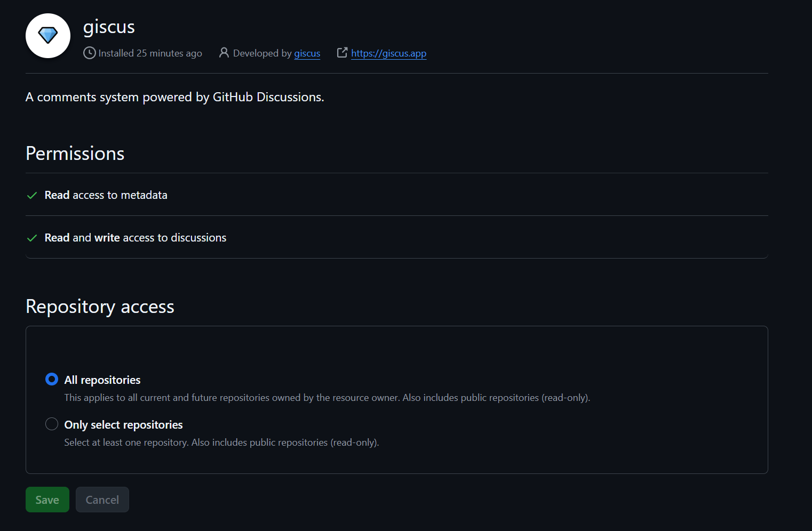The height and width of the screenshot is (531, 812).
Task: Select the All repositories radio button
Action: tap(52, 379)
